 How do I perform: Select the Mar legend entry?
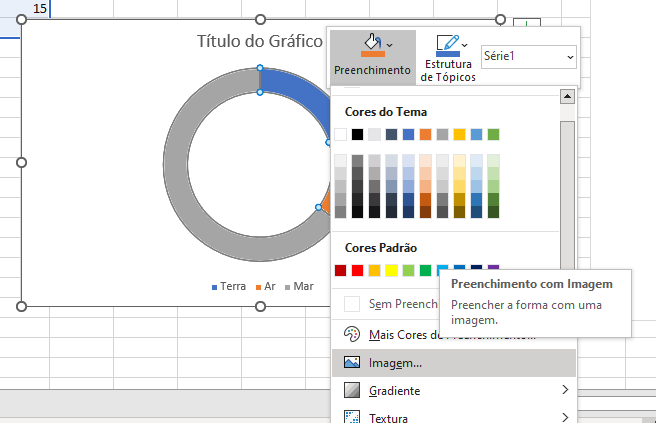(299, 286)
